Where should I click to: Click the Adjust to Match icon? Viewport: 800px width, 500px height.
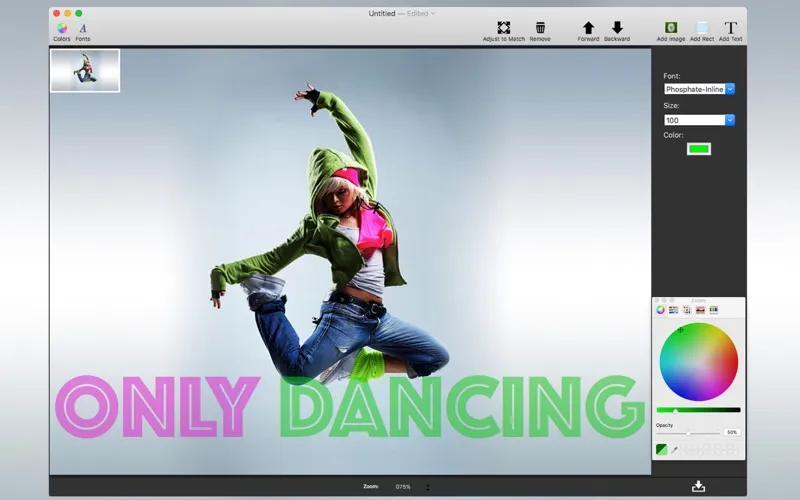[x=504, y=28]
